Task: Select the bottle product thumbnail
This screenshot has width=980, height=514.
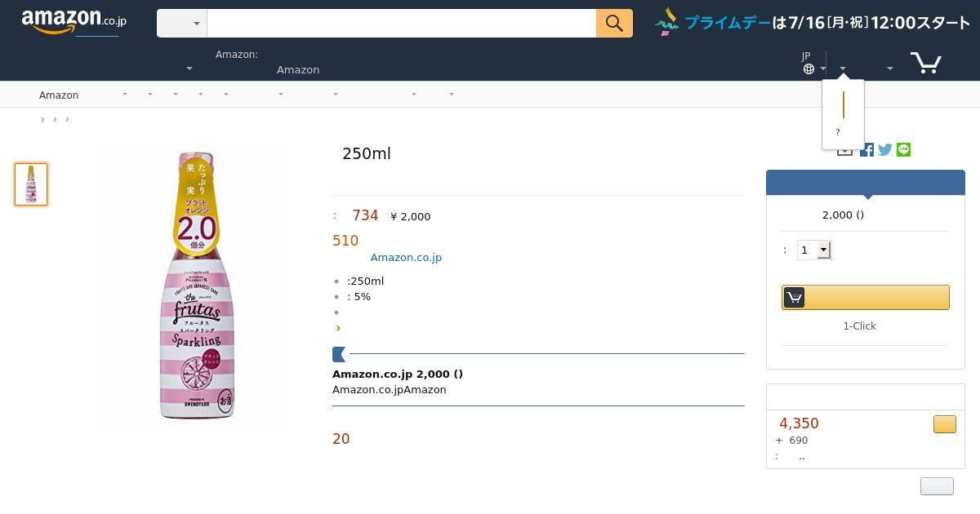Action: pos(31,184)
